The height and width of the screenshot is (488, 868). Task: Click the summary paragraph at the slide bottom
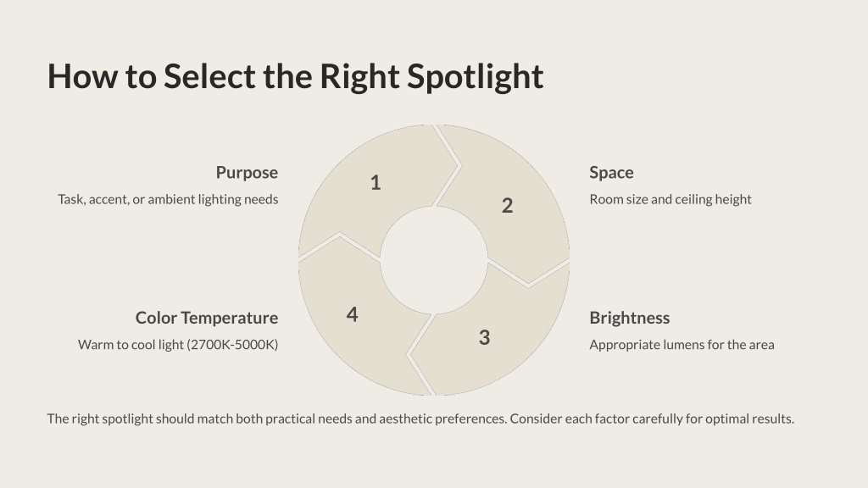coord(420,419)
